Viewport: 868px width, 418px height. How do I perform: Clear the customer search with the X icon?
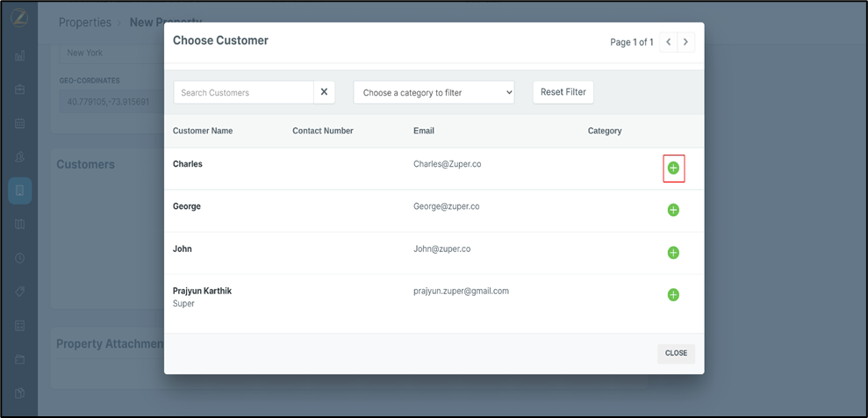click(324, 92)
